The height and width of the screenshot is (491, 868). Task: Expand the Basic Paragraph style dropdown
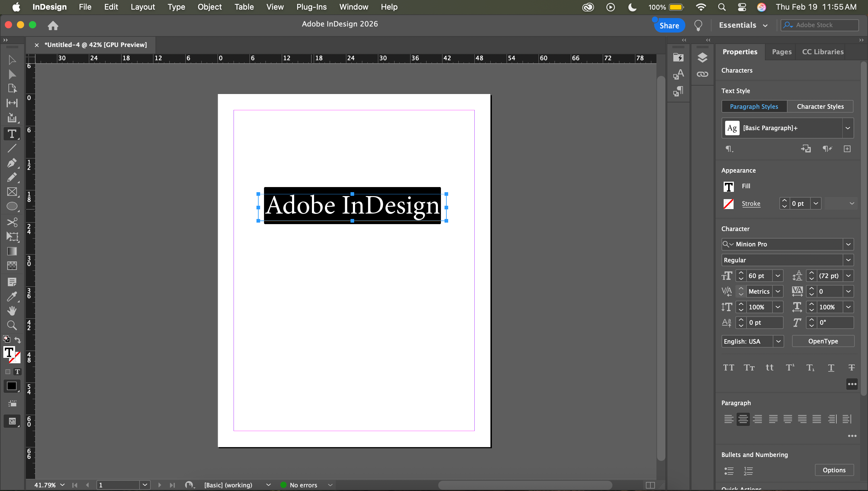click(848, 128)
